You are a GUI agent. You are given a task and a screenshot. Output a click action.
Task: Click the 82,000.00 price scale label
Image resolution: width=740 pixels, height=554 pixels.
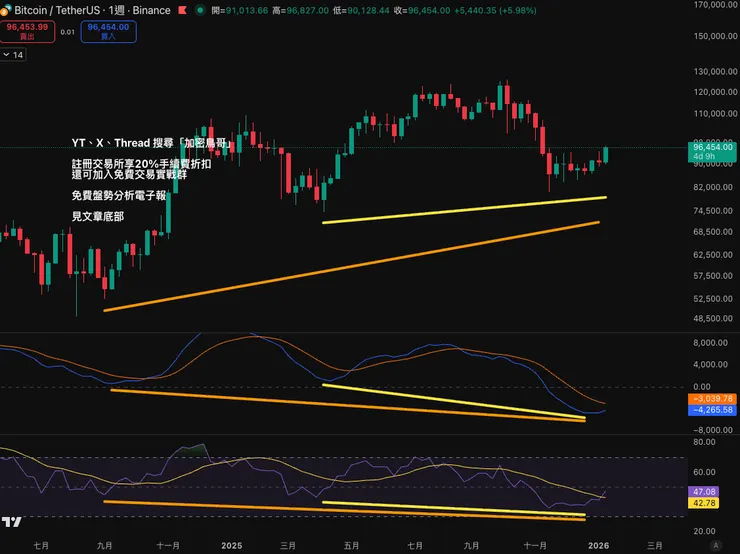(715, 187)
